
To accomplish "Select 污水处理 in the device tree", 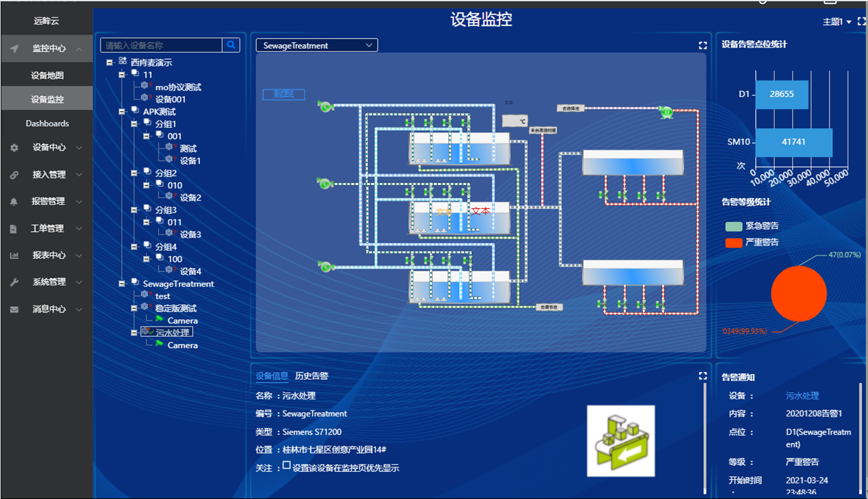I will point(173,332).
